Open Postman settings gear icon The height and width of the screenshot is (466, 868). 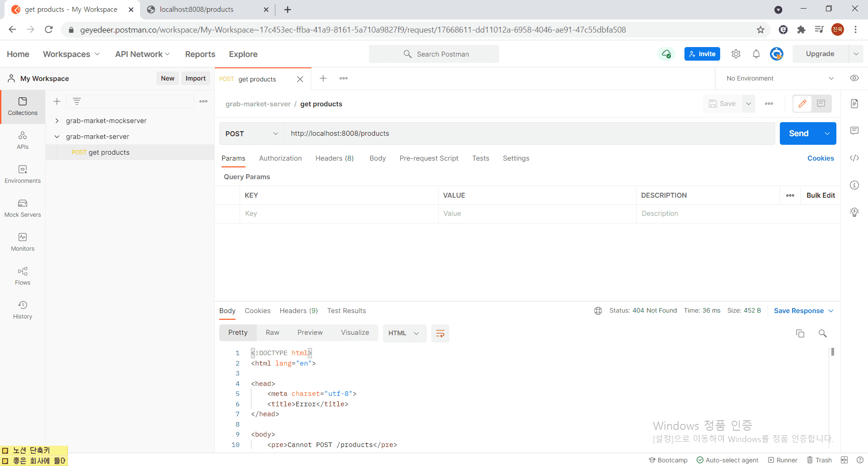click(736, 54)
